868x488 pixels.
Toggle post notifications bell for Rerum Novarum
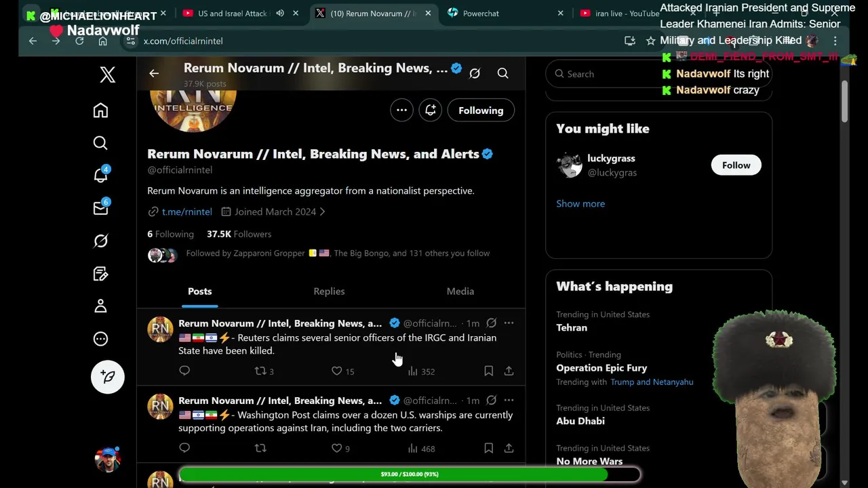tap(431, 110)
